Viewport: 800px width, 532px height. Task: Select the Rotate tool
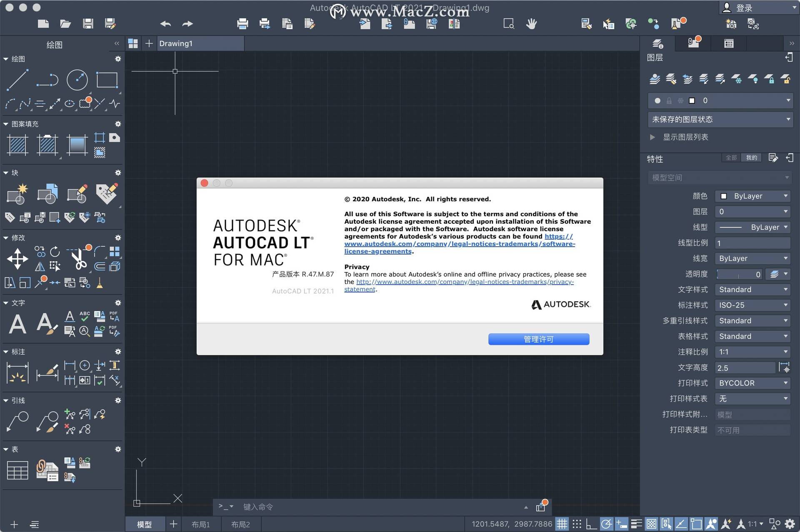(x=55, y=252)
